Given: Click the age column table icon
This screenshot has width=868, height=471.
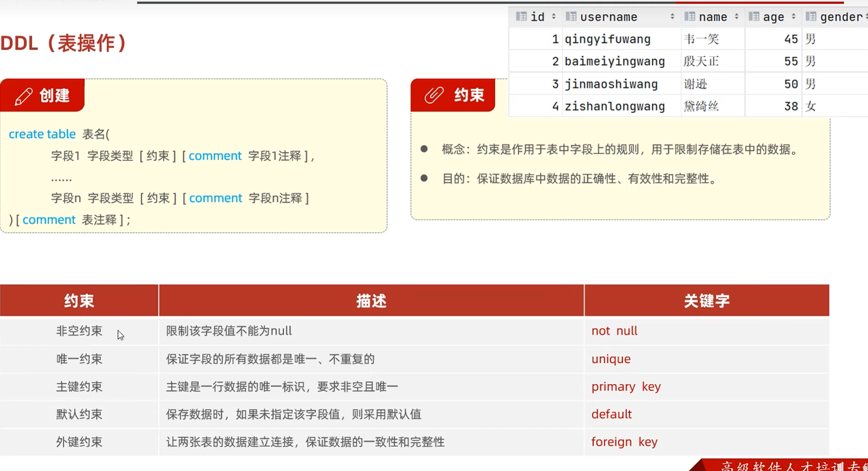Looking at the screenshot, I should pos(754,17).
